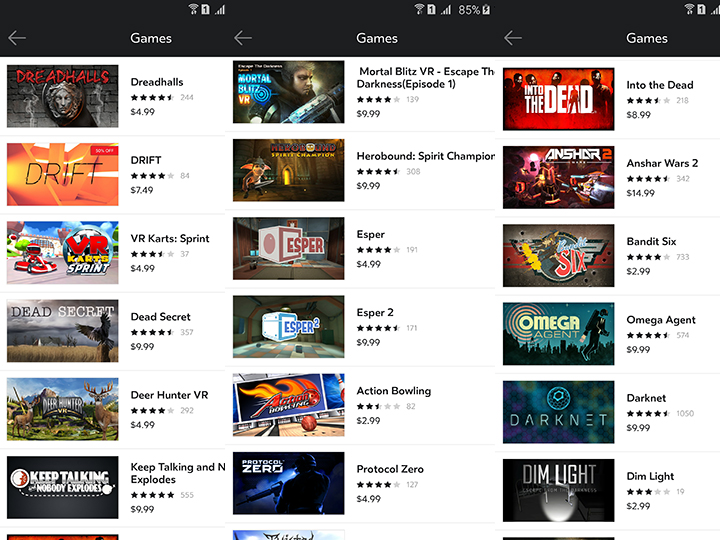Click signal bars icon in middle status bar

click(x=445, y=10)
